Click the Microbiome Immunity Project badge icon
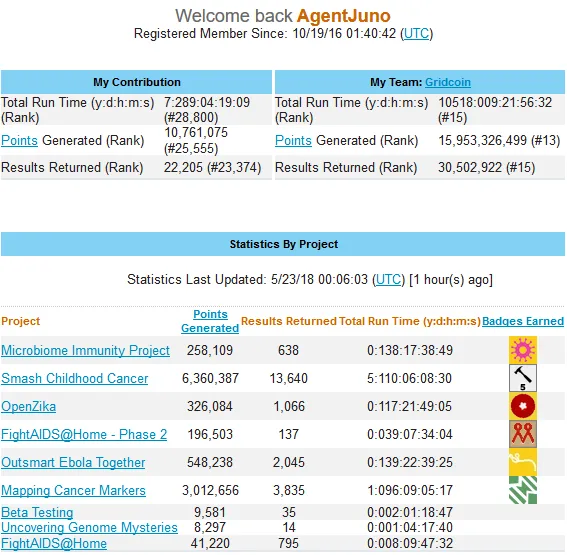This screenshot has width=567, height=555. click(523, 350)
